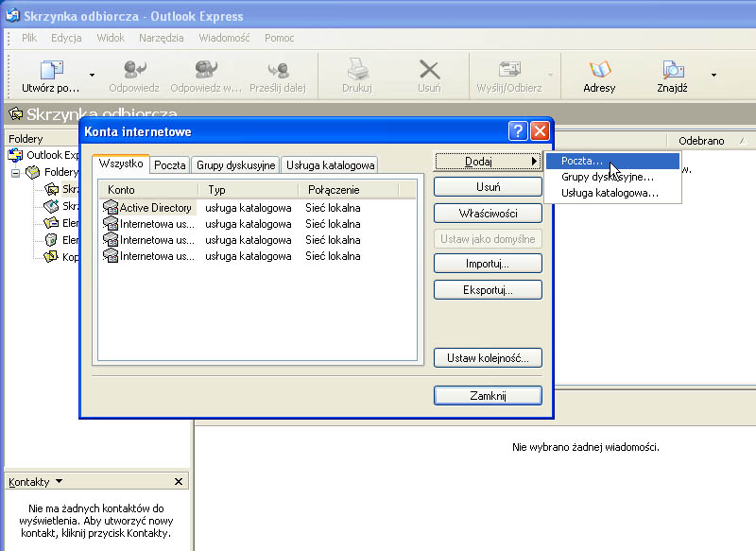Click the Usuń delete X toolbar icon
The width and height of the screenshot is (756, 551).
point(429,70)
